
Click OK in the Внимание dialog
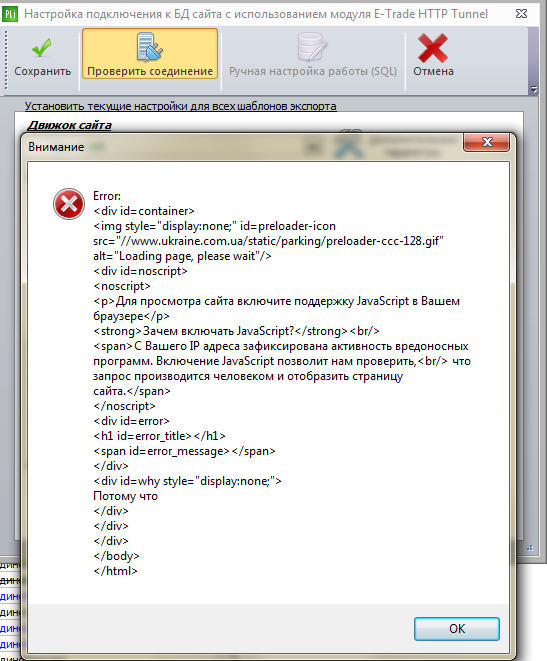[x=457, y=629]
